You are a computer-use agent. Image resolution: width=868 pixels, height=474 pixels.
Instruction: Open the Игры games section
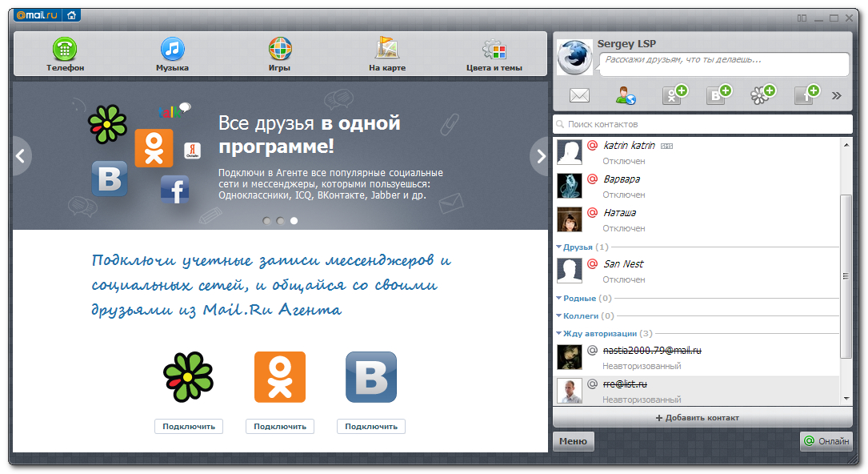pyautogui.click(x=279, y=54)
